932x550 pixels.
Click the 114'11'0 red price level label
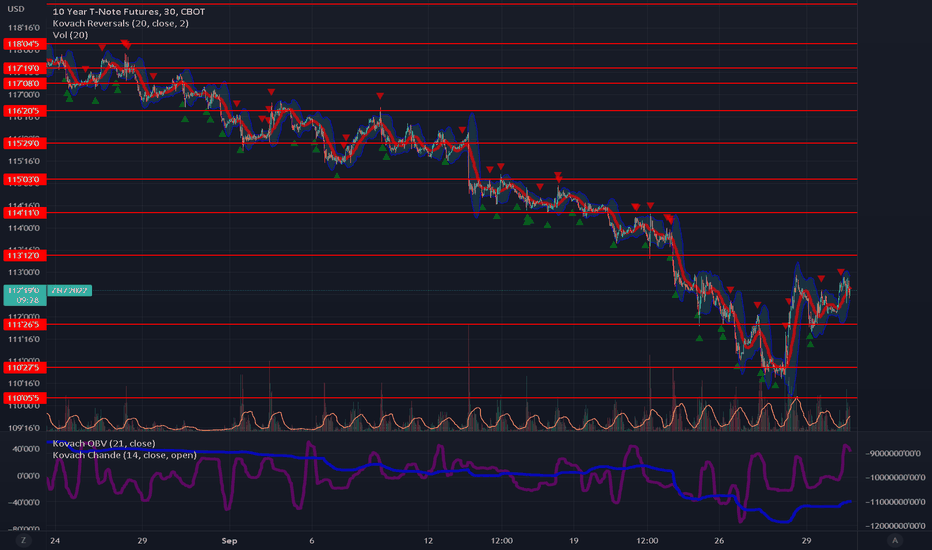pyautogui.click(x=24, y=213)
